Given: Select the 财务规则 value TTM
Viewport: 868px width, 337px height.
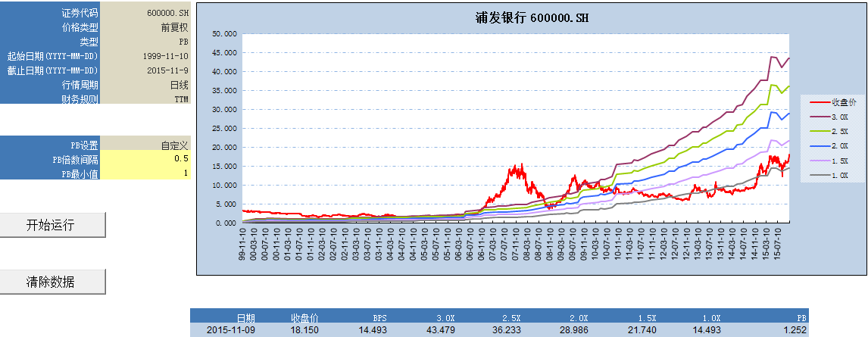Looking at the screenshot, I should (145, 98).
